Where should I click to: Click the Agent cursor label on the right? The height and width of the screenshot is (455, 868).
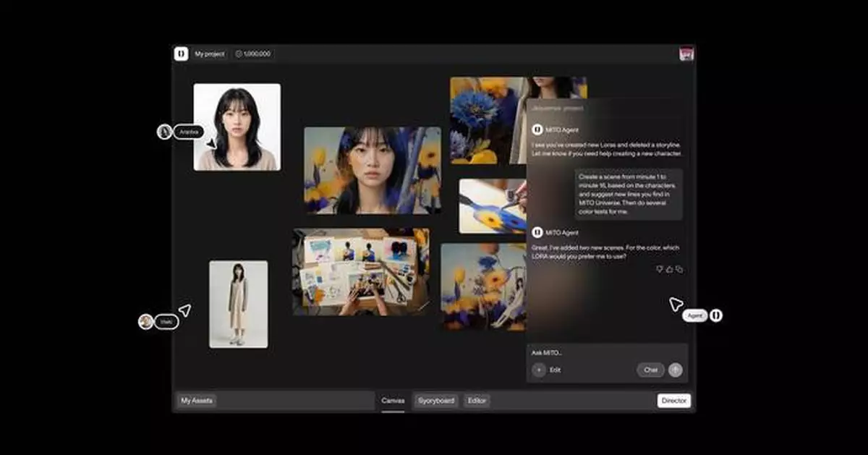pos(694,315)
